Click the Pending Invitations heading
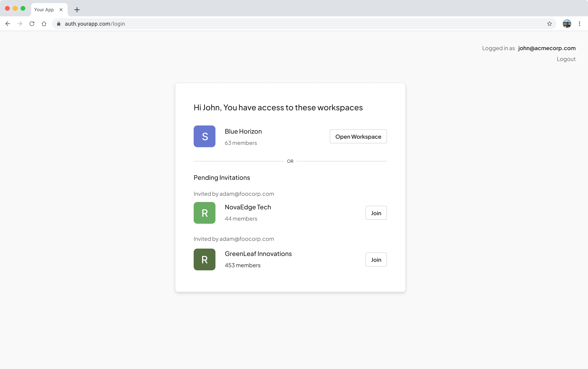Screen dimensions: 588x369 222,178
